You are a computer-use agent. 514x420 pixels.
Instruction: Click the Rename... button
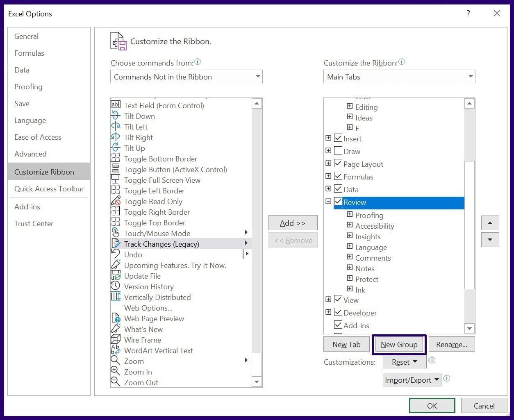(452, 344)
